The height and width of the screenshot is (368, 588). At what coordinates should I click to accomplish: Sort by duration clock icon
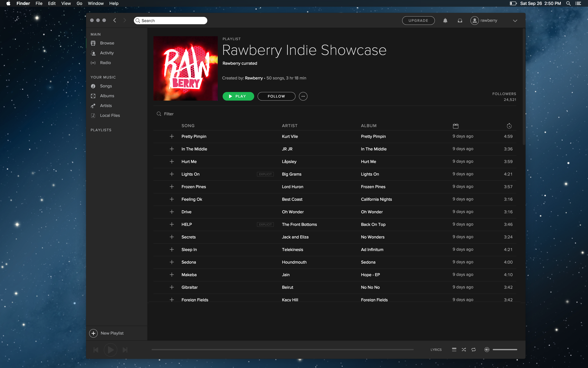(509, 126)
